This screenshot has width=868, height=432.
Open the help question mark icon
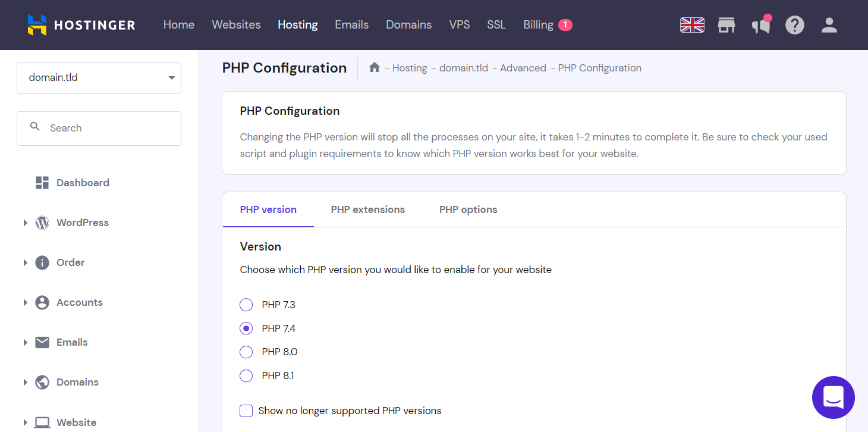point(795,25)
